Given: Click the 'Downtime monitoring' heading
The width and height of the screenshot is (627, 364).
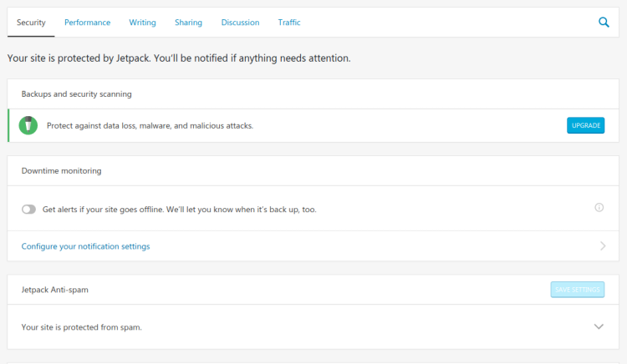Looking at the screenshot, I should pyautogui.click(x=61, y=171).
